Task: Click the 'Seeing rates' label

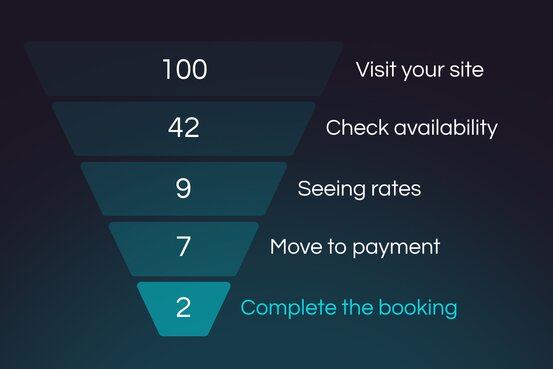Action: point(359,189)
